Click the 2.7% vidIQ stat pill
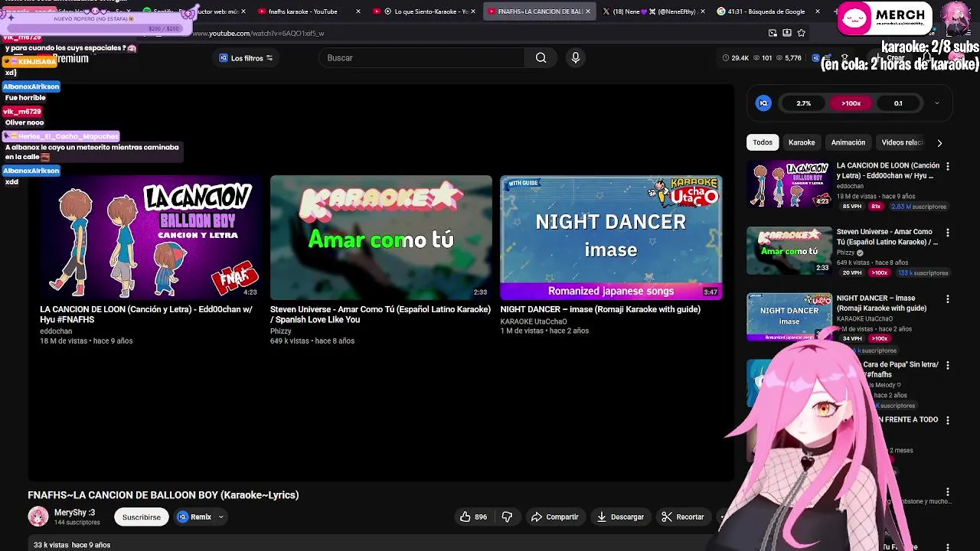980x551 pixels. pyautogui.click(x=804, y=103)
